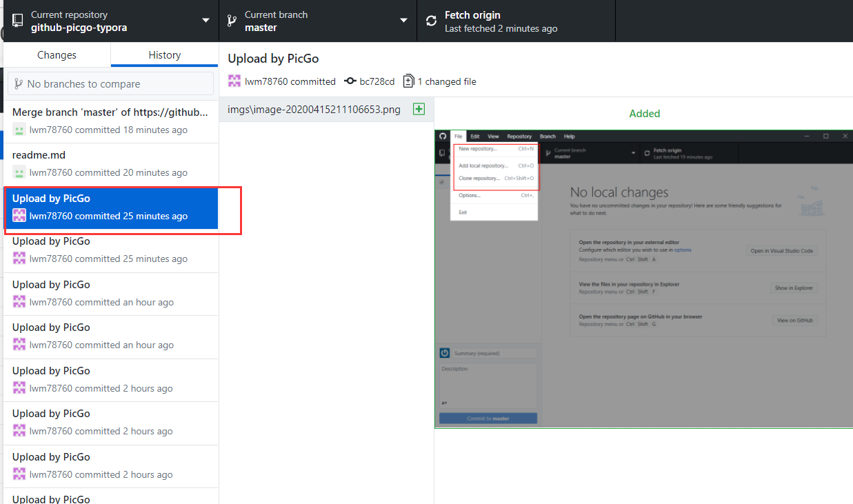Select the Merge branch 'master' commit
The height and width of the screenshot is (504, 853).
[111, 121]
